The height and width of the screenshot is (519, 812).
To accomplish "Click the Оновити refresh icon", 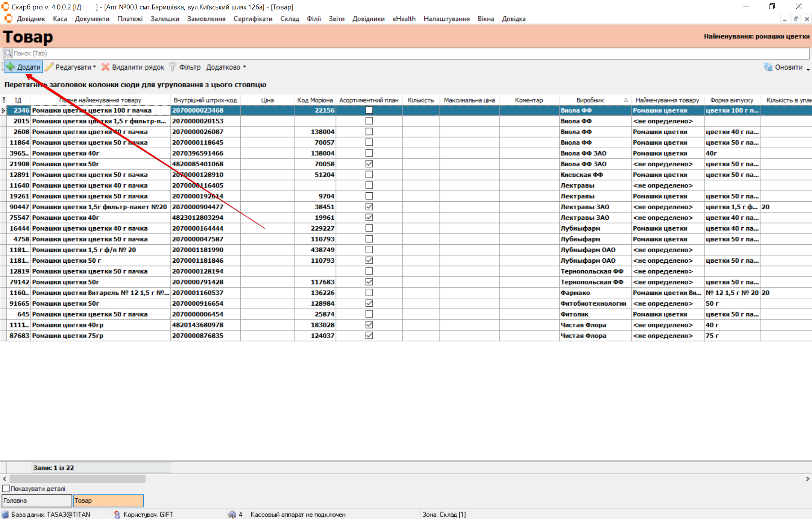I will (x=768, y=67).
